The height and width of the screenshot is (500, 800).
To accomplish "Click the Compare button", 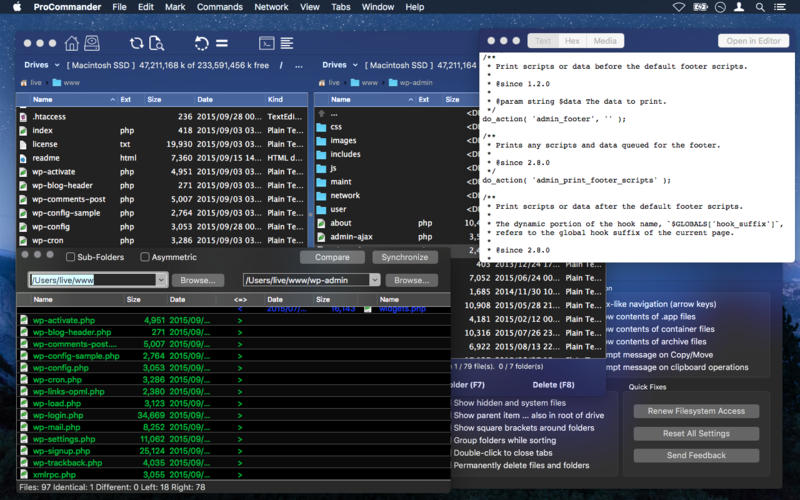I will 332,257.
